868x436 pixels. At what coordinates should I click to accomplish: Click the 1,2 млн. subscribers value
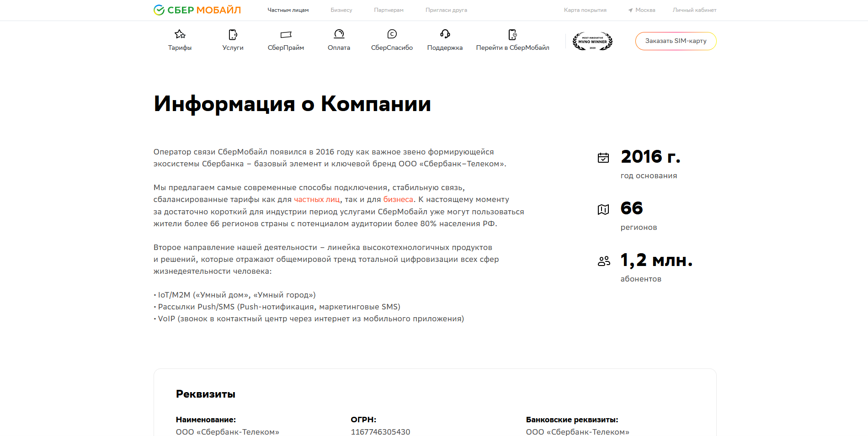coord(656,261)
